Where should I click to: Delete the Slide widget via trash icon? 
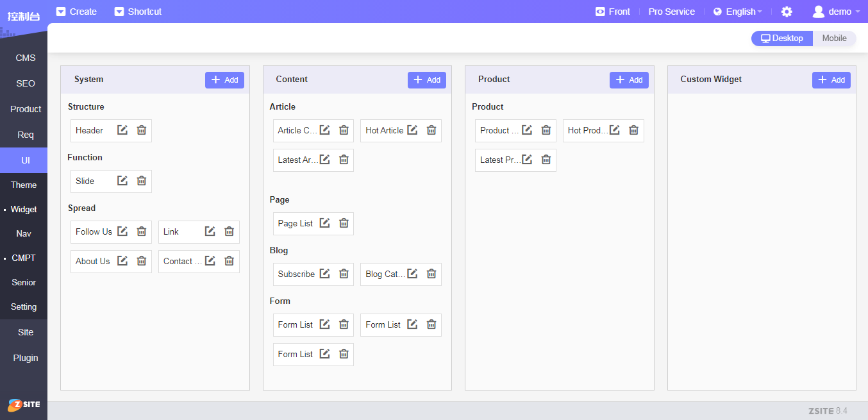coord(142,181)
